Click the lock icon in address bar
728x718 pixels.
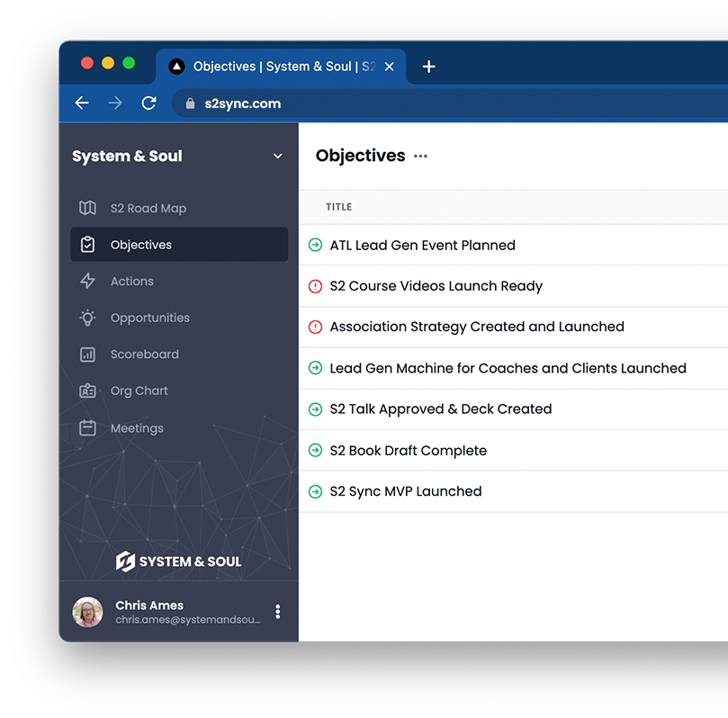click(x=190, y=103)
